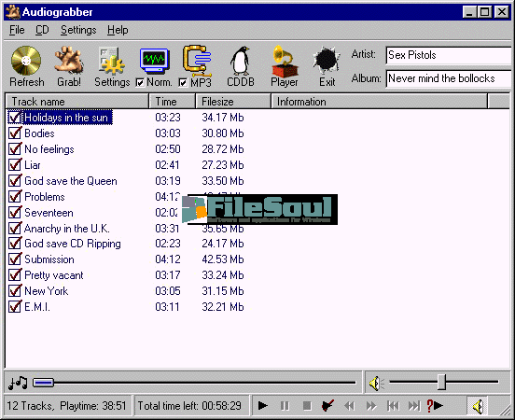The width and height of the screenshot is (515, 420).
Task: Select the track name Bodies
Action: [x=39, y=133]
